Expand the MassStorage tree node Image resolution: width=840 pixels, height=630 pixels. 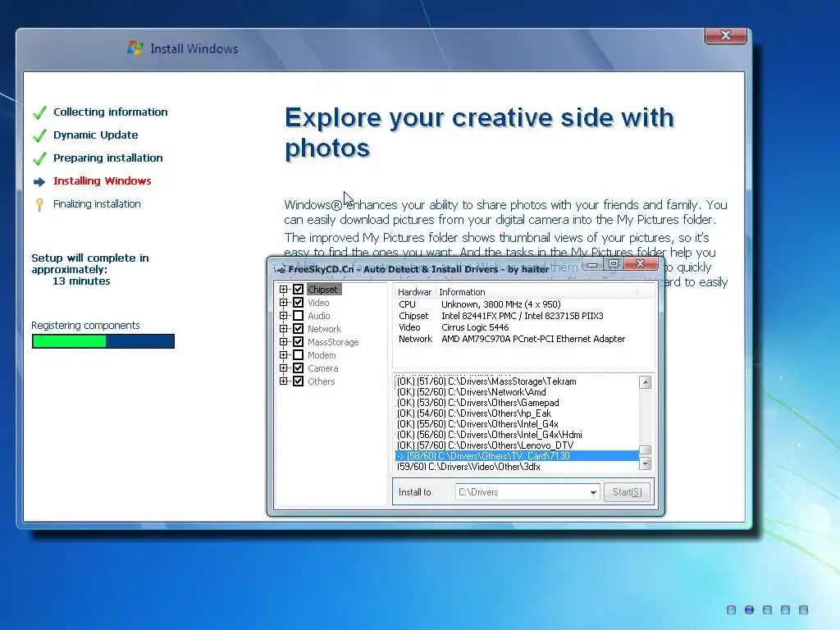pyautogui.click(x=283, y=342)
